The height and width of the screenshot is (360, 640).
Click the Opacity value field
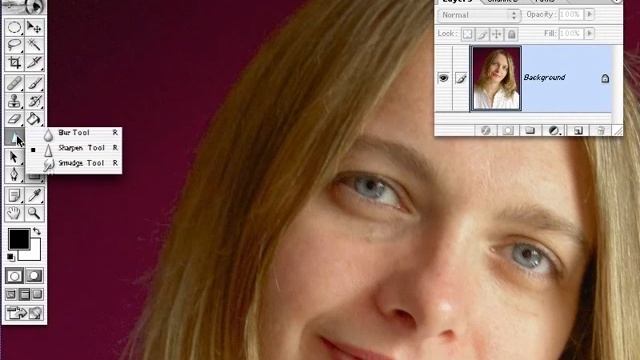pos(570,14)
